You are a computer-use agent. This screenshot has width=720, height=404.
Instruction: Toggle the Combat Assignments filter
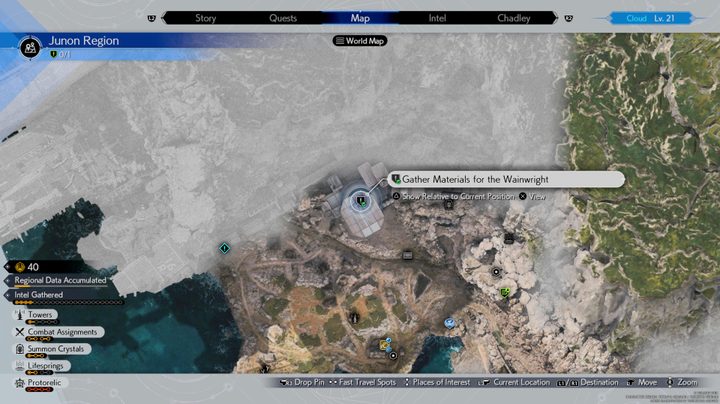click(58, 332)
